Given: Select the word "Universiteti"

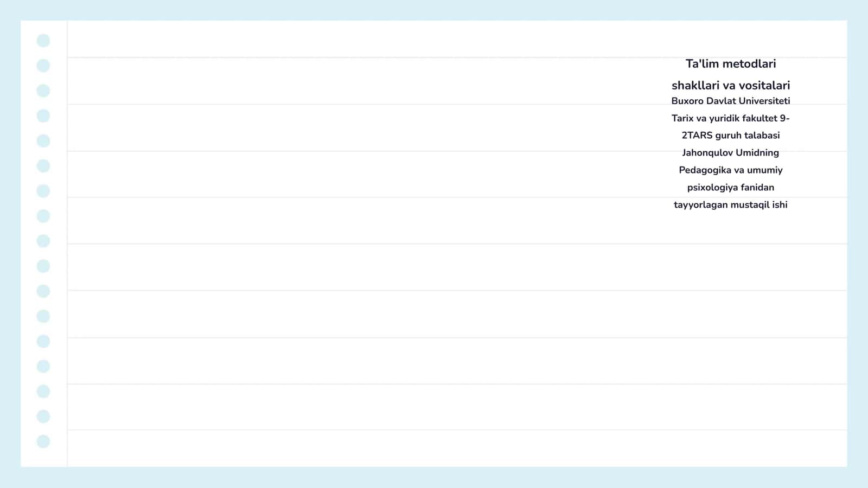Looking at the screenshot, I should [x=764, y=101].
